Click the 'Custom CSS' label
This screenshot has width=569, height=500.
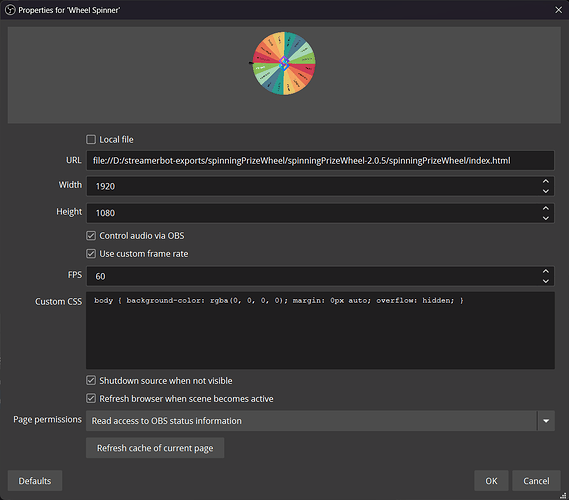click(58, 302)
